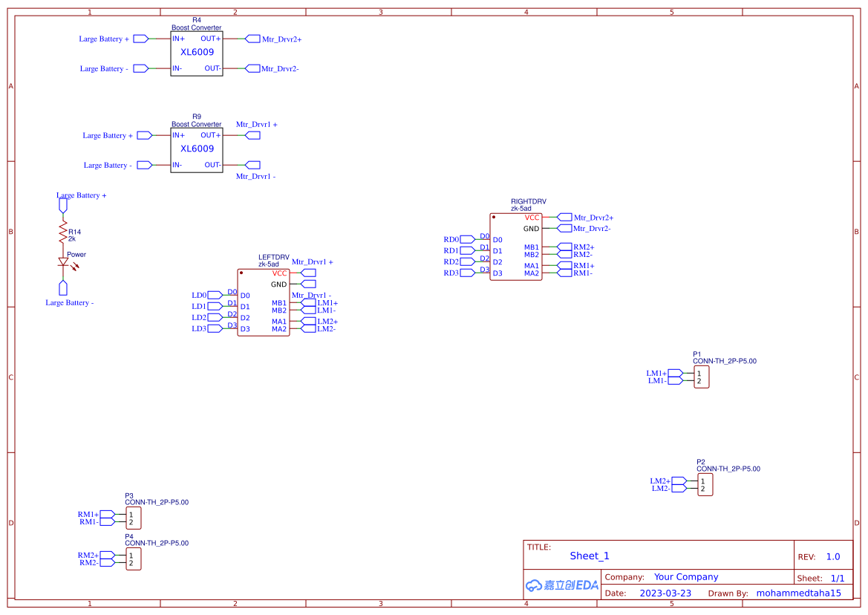Click the LM1+ label beside connector P1
The height and width of the screenshot is (615, 868).
[x=656, y=374]
